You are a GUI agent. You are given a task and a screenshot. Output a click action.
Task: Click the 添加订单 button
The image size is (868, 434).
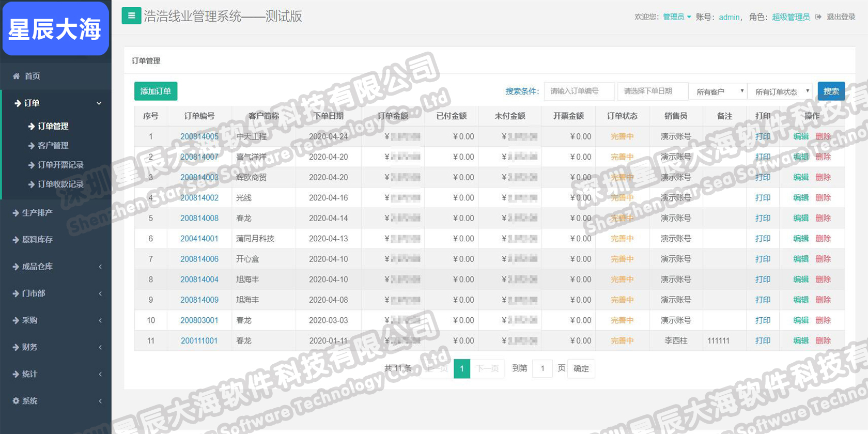156,91
